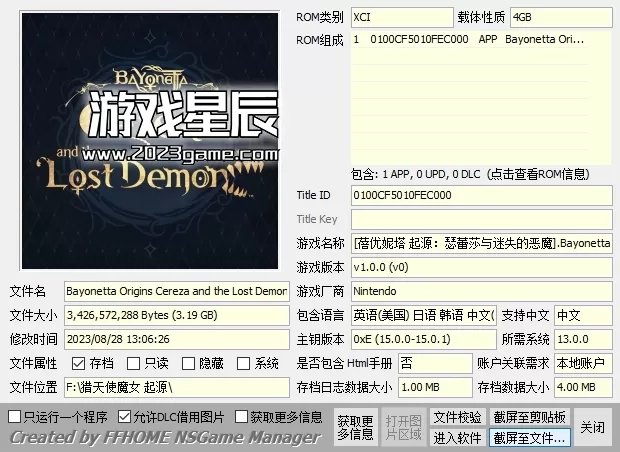Click the Title ID field
Screen dimensions: 620x452
tap(482, 195)
